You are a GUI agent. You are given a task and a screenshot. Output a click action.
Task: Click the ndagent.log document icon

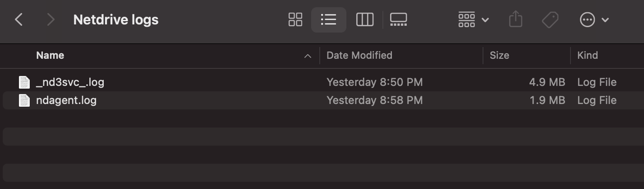tap(24, 100)
